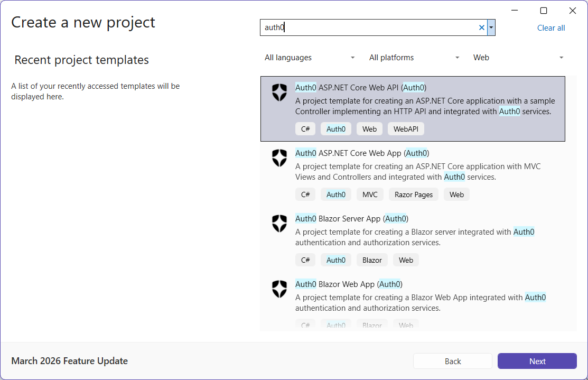Click the WebAPI tag on the Web API template
The width and height of the screenshot is (588, 380).
[x=406, y=128]
